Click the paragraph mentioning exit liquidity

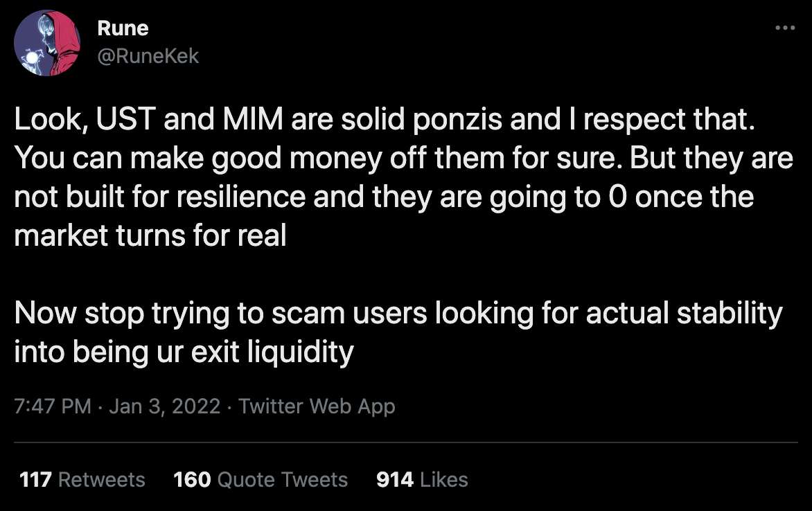398,333
